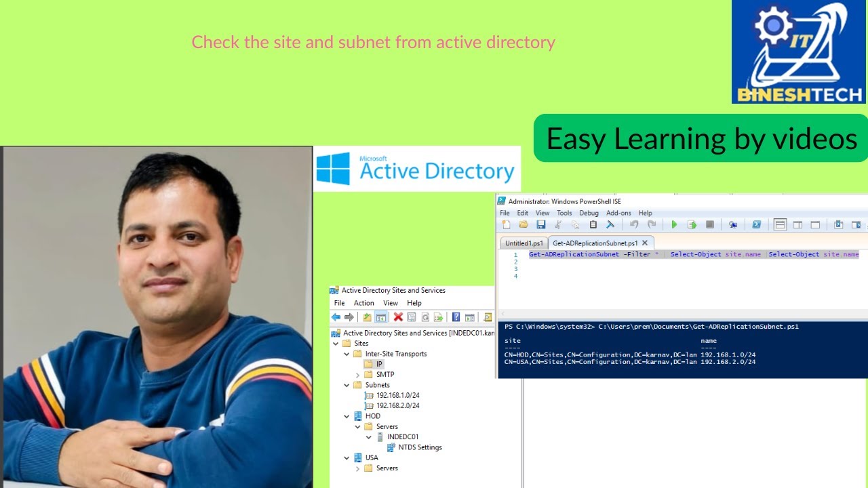Click blue Help question mark icon
This screenshot has width=868, height=488.
point(456,317)
